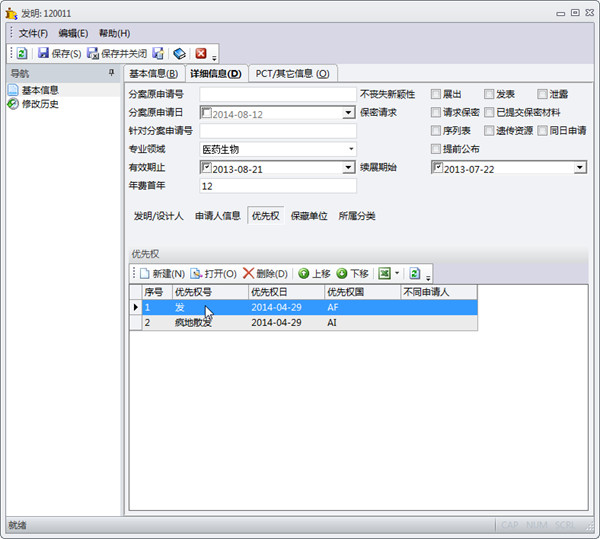Viewport: 600px width, 539px height.
Task: Click the New (新建) page icon in the priority toolbar
Action: 145,274
